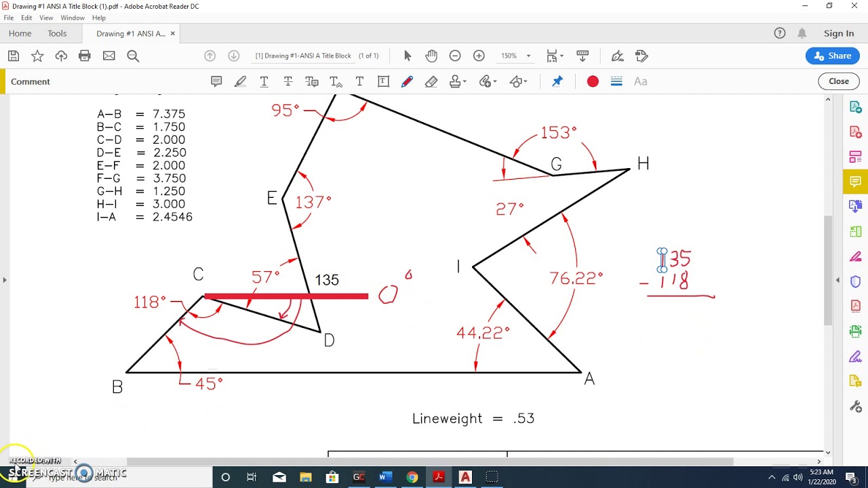The image size is (868, 488).
Task: Send the file by email with the envelope icon
Action: point(108,56)
